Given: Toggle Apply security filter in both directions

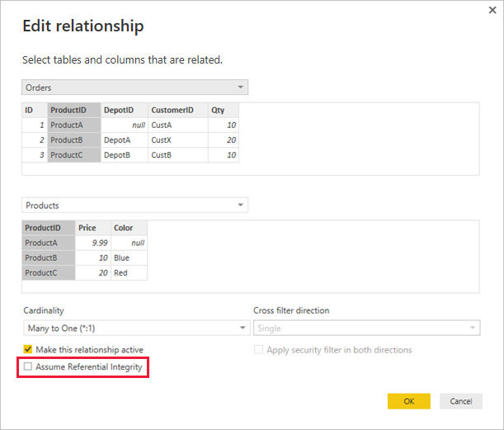Looking at the screenshot, I should [259, 350].
